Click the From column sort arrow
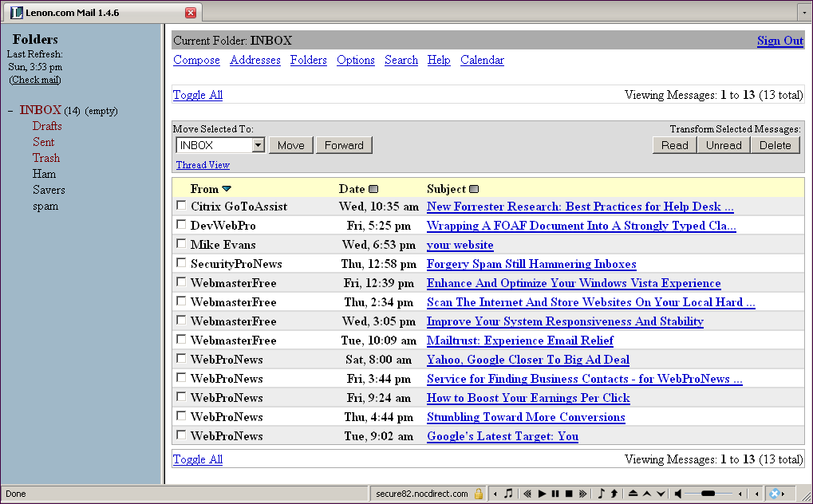The width and height of the screenshot is (813, 504). pyautogui.click(x=227, y=189)
